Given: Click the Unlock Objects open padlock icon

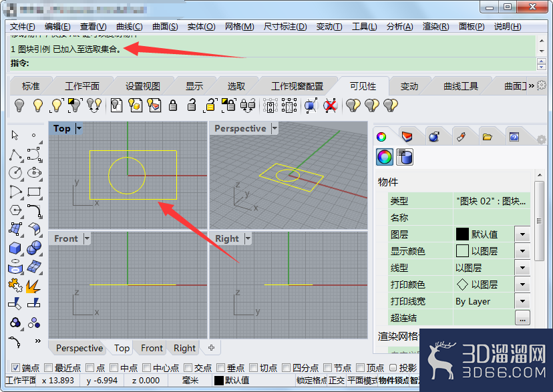Looking at the screenshot, I should [192, 105].
